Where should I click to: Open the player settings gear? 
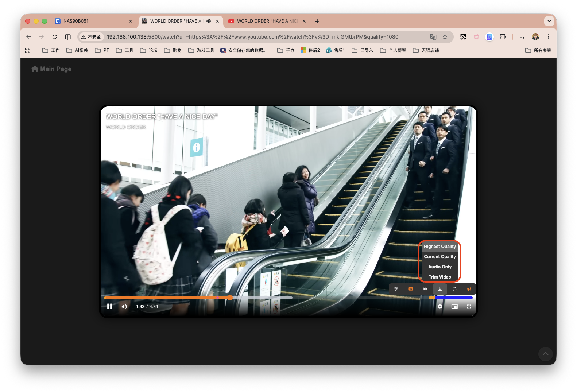tap(440, 307)
